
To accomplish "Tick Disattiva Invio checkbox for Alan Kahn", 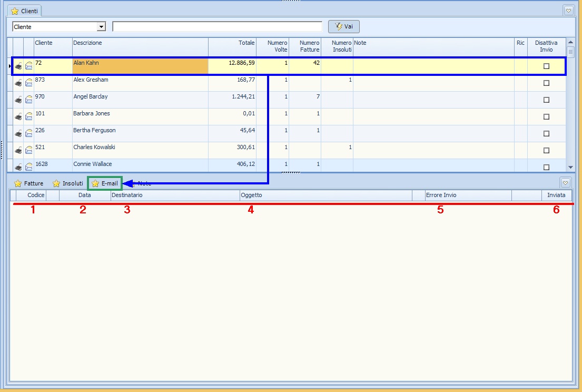I will [546, 66].
